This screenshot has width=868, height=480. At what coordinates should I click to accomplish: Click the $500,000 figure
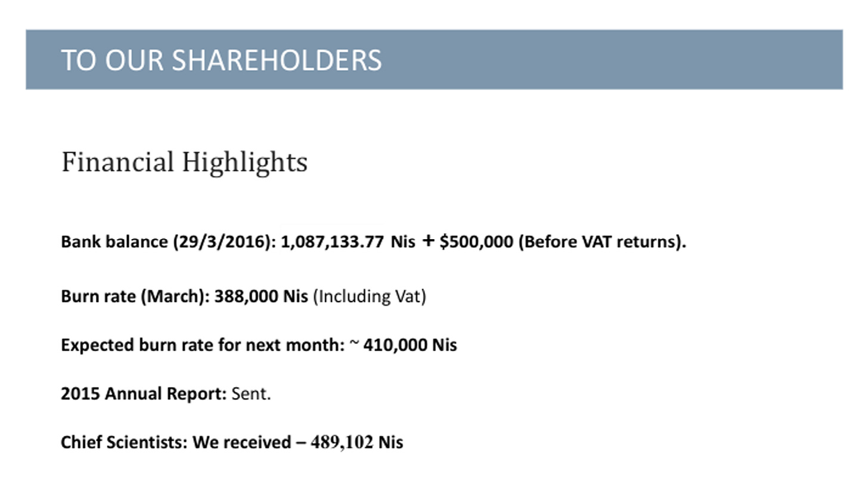476,242
